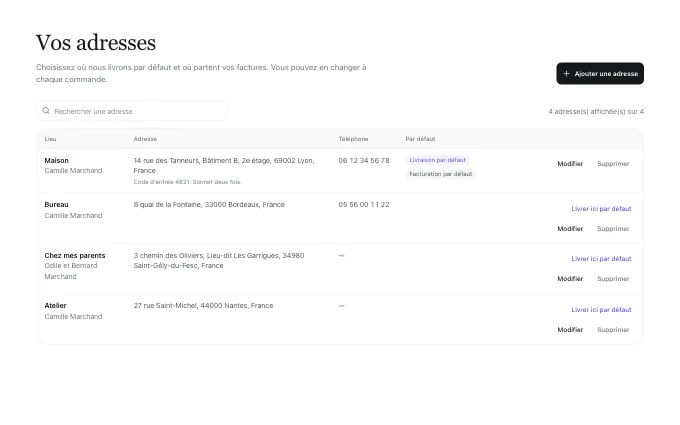This screenshot has height=425, width=680.
Task: Click phone number 06 12 34 56 78
Action: pyautogui.click(x=364, y=160)
